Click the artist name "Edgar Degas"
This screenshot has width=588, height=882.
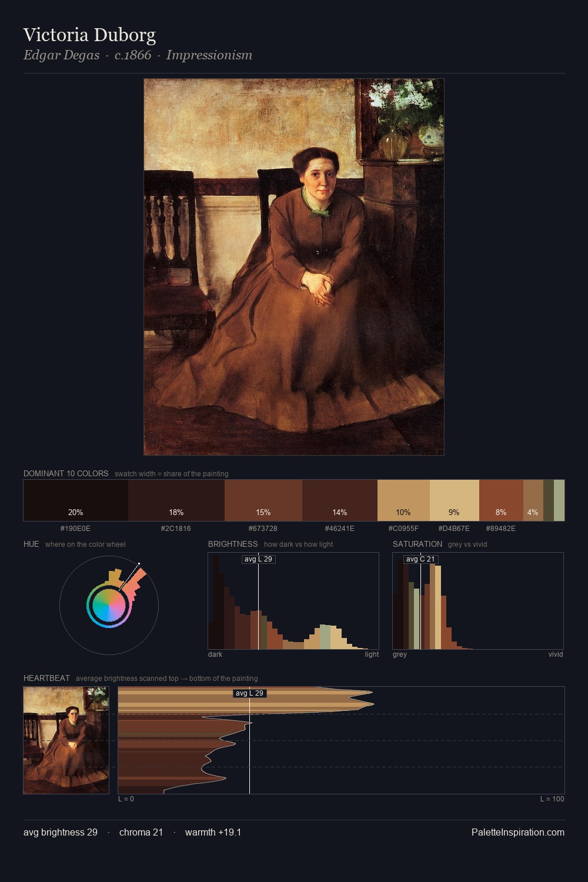(62, 55)
